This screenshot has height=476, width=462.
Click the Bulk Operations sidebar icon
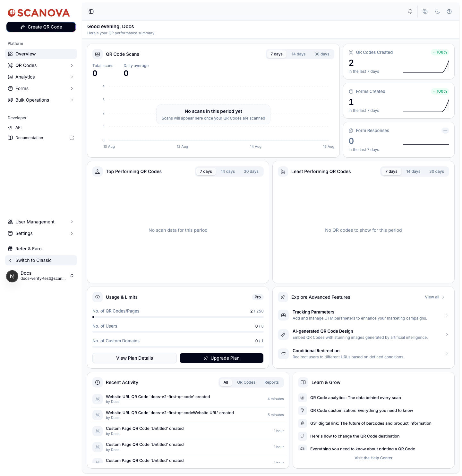point(10,100)
